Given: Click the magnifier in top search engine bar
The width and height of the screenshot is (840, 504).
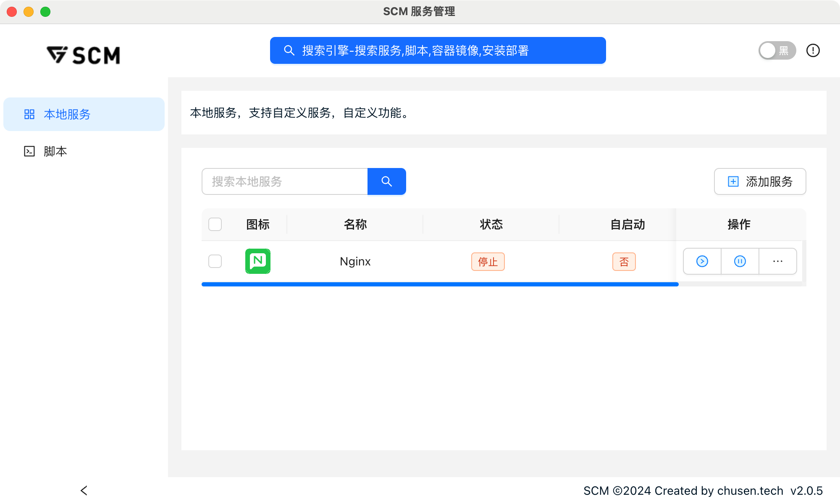Looking at the screenshot, I should [x=289, y=50].
